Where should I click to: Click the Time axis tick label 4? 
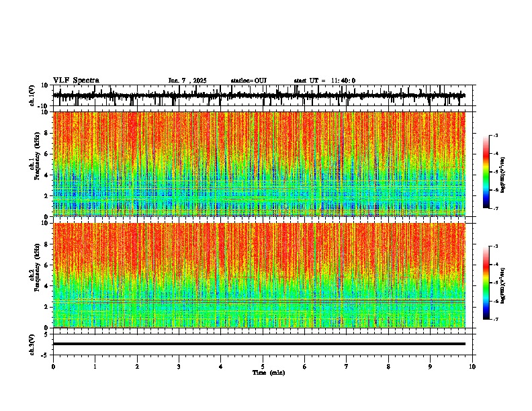click(x=220, y=367)
